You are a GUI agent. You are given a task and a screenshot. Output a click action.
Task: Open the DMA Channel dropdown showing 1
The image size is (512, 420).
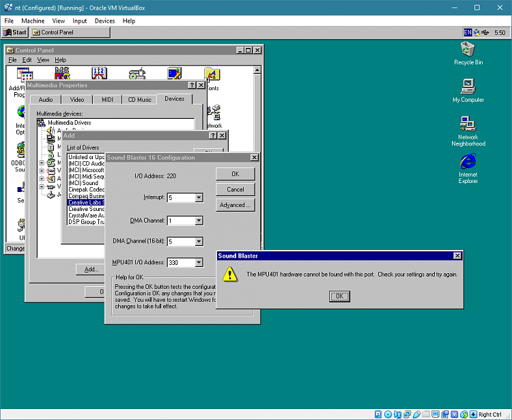199,221
